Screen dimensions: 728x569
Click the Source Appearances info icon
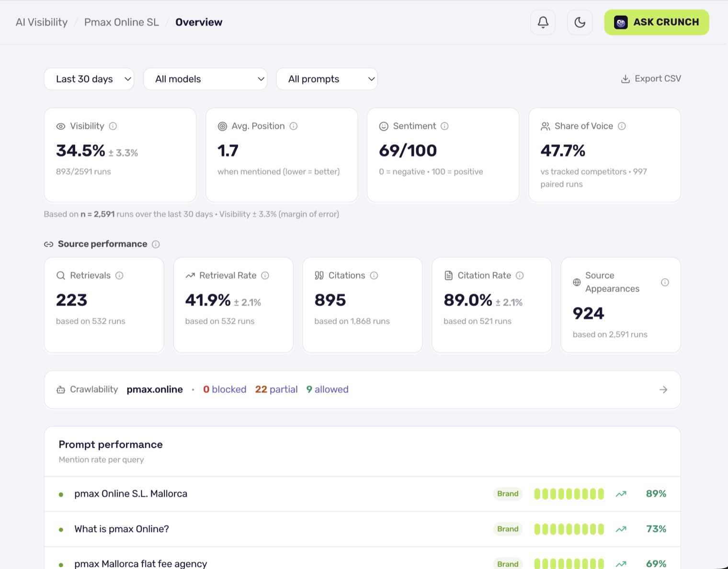pyautogui.click(x=665, y=282)
